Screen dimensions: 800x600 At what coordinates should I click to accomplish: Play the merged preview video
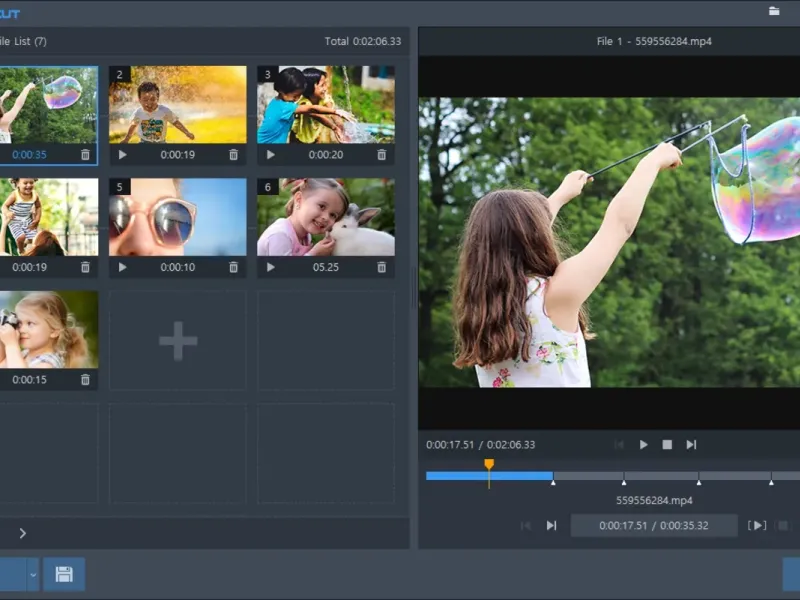[643, 444]
